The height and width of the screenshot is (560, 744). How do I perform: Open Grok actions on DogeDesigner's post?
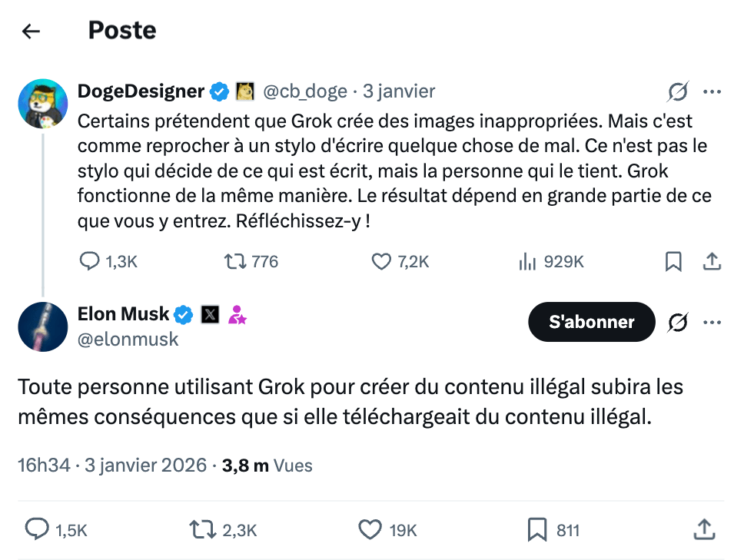pos(677,91)
